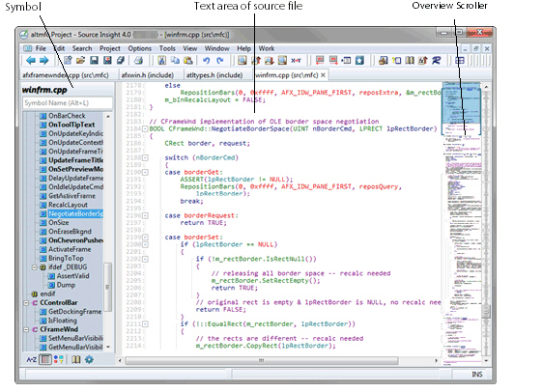
Task: Select OnEraseBkgnd in the symbol list
Action: [x=70, y=232]
